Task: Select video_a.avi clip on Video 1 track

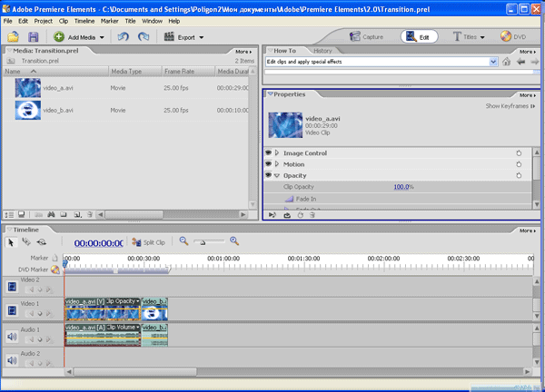Action: pyautogui.click(x=103, y=309)
